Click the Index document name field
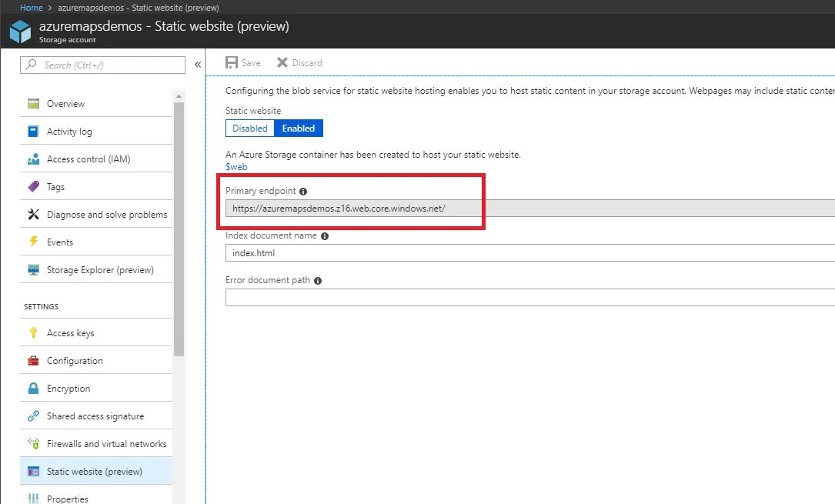Image resolution: width=835 pixels, height=504 pixels. pos(530,253)
